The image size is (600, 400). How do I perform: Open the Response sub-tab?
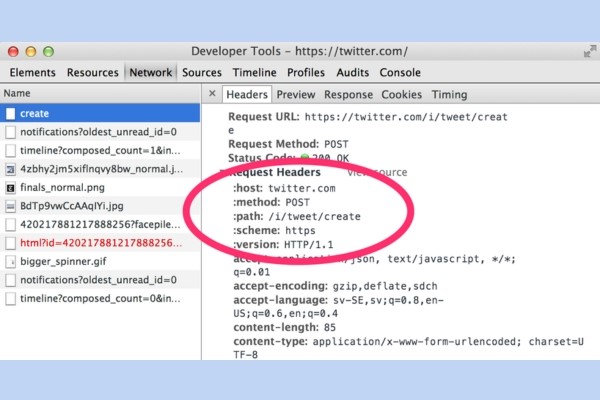click(x=348, y=95)
